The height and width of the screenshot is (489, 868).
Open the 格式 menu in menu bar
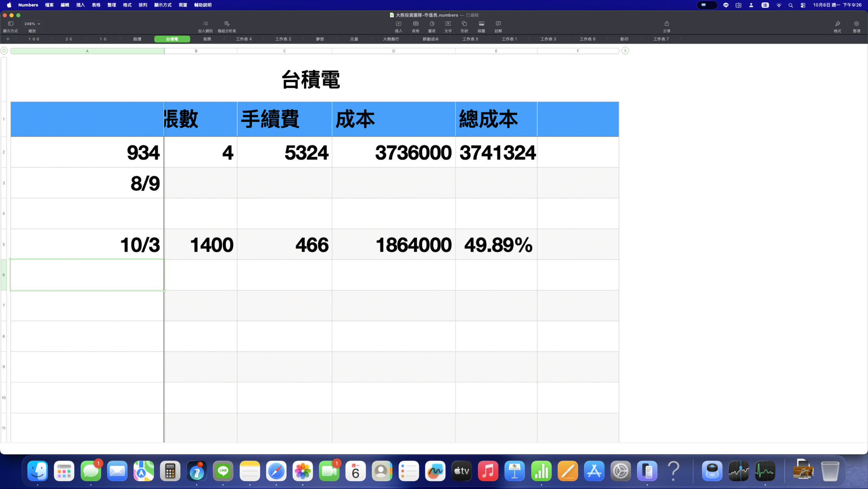pos(127,5)
